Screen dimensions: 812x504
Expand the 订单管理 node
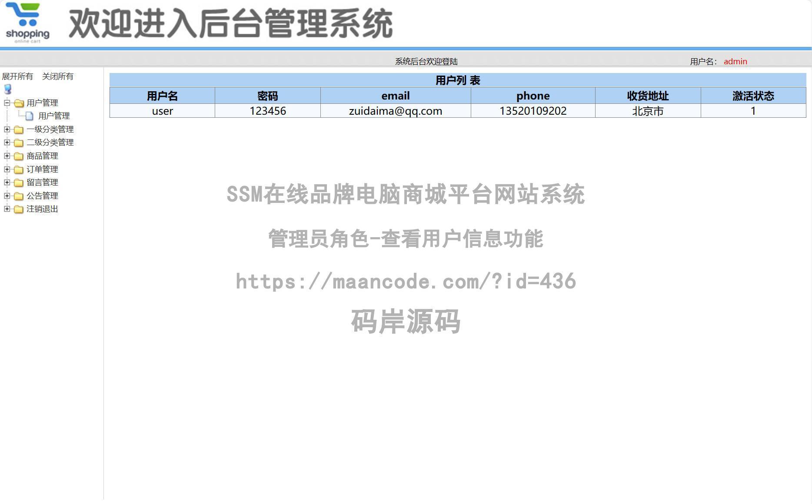click(x=7, y=169)
